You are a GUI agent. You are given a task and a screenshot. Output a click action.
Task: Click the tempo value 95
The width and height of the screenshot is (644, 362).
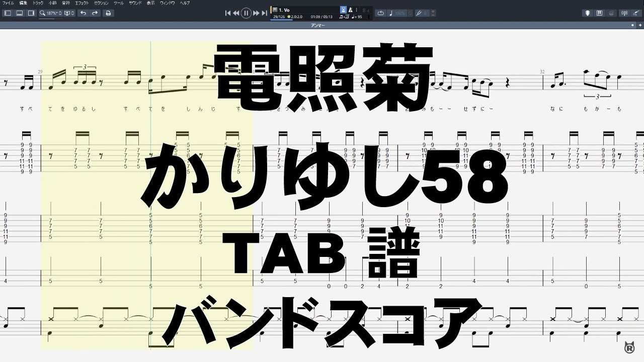click(360, 17)
